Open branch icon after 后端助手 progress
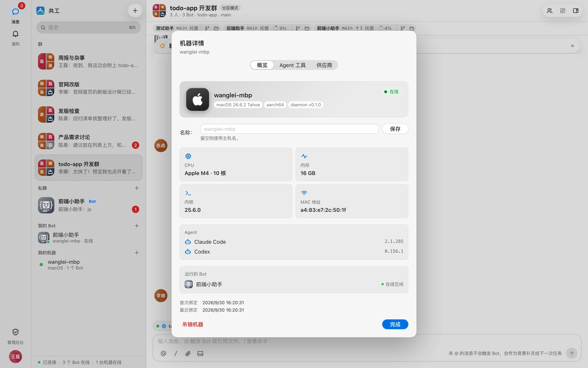Viewport: 588px width, 368px height. point(298,28)
